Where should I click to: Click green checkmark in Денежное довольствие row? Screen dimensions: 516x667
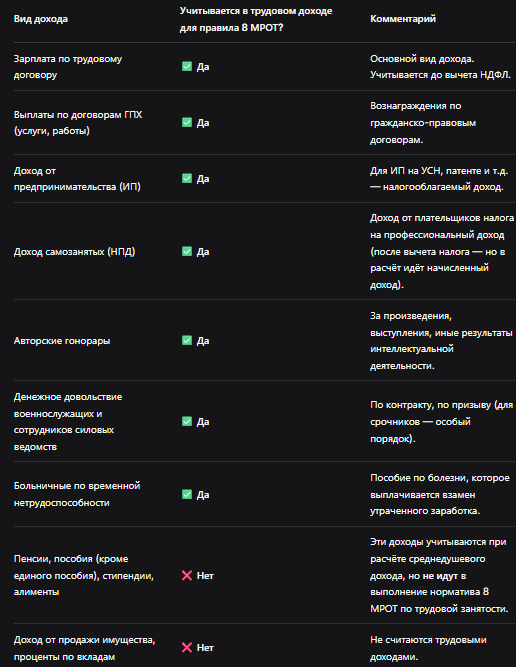187,421
